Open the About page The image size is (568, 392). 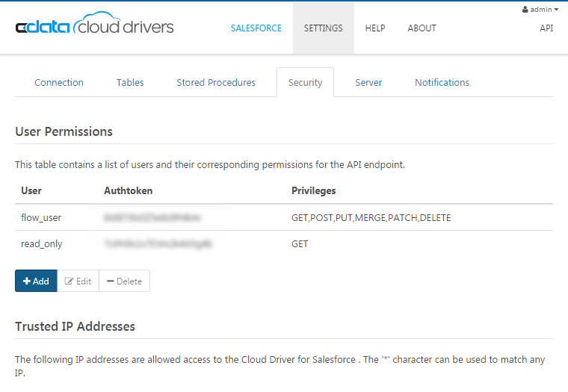[x=422, y=28]
